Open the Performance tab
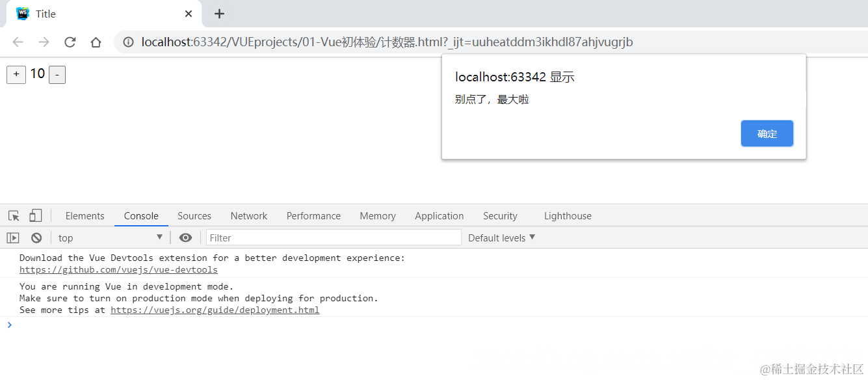The width and height of the screenshot is (868, 380). pos(313,216)
